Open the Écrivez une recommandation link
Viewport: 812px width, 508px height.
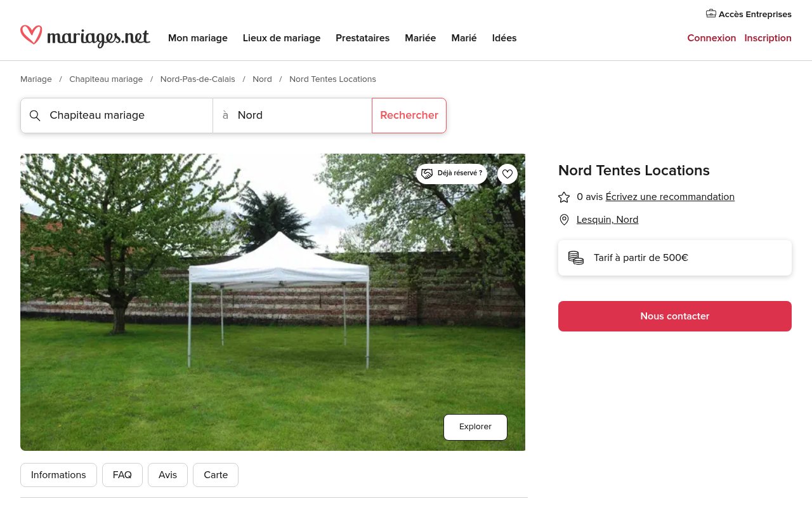pyautogui.click(x=670, y=197)
